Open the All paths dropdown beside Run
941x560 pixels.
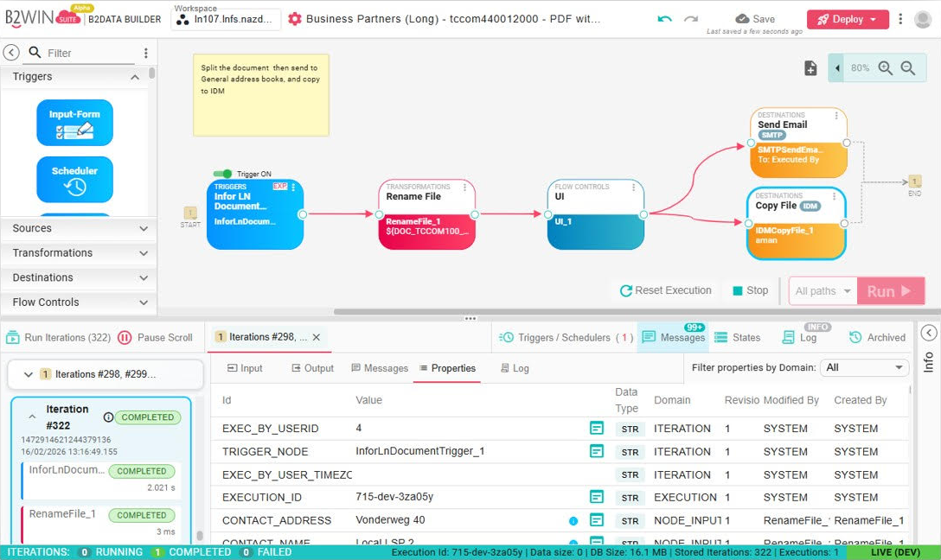821,290
